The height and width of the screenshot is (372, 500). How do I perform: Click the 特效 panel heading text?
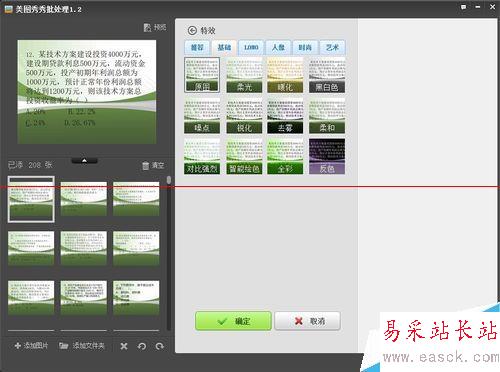point(208,31)
